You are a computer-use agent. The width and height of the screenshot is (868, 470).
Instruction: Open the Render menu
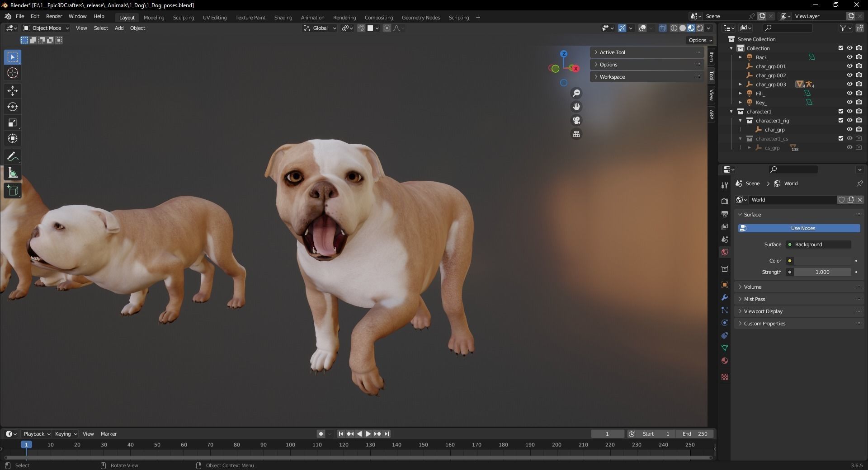[x=54, y=16]
